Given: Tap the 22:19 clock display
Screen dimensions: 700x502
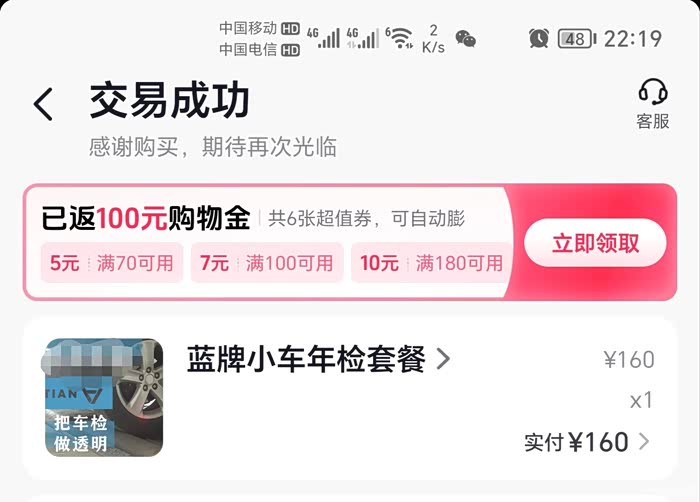Looking at the screenshot, I should pos(633,39).
